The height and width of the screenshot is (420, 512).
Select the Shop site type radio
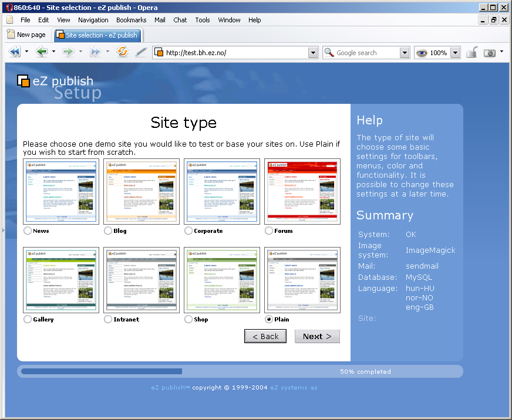click(x=188, y=319)
